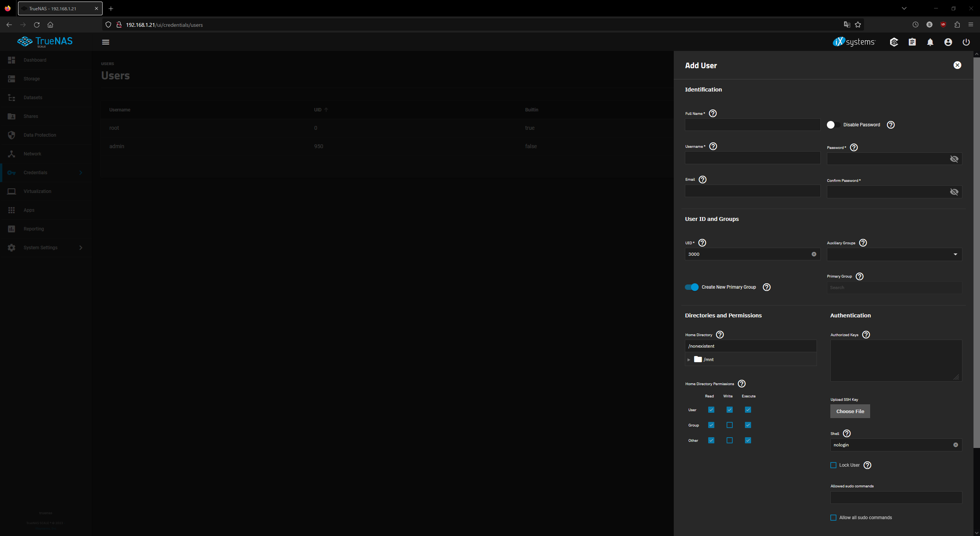Collapse the sidebar with the hamburger icon
Viewport: 980px width, 536px height.
click(106, 42)
